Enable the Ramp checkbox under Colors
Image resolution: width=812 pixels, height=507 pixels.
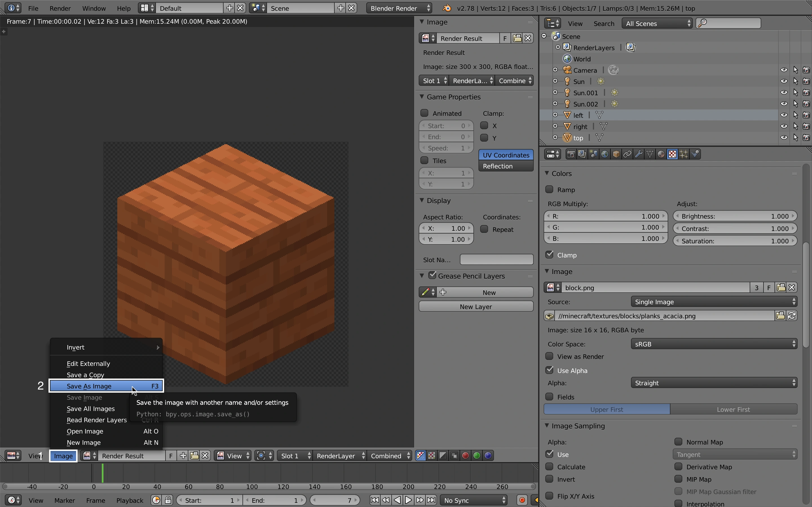point(549,190)
